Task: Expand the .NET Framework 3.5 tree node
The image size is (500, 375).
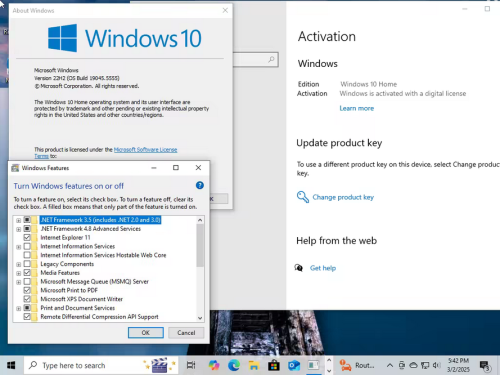Action: click(19, 220)
